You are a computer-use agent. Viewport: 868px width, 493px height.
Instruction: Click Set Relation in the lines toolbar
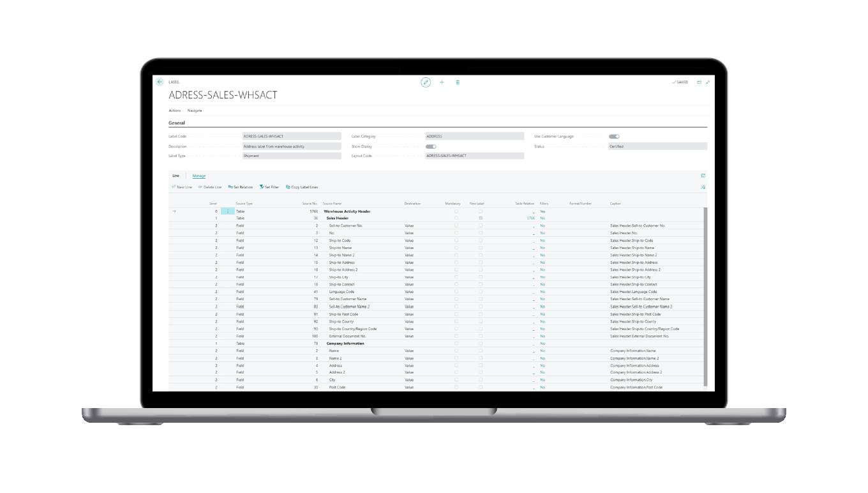tap(240, 187)
